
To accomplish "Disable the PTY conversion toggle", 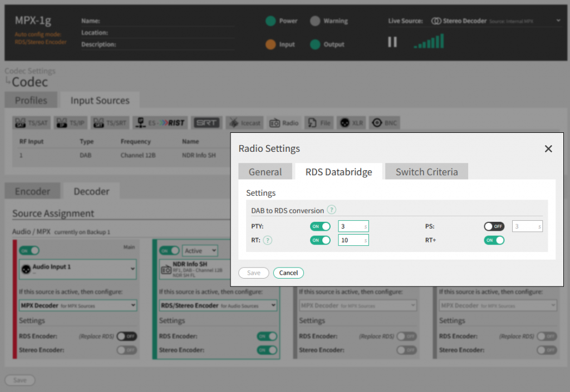I will [x=320, y=226].
